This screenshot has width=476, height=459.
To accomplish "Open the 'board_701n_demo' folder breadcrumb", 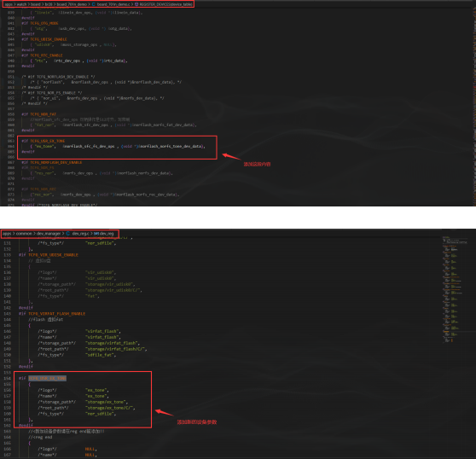I will (72, 4).
